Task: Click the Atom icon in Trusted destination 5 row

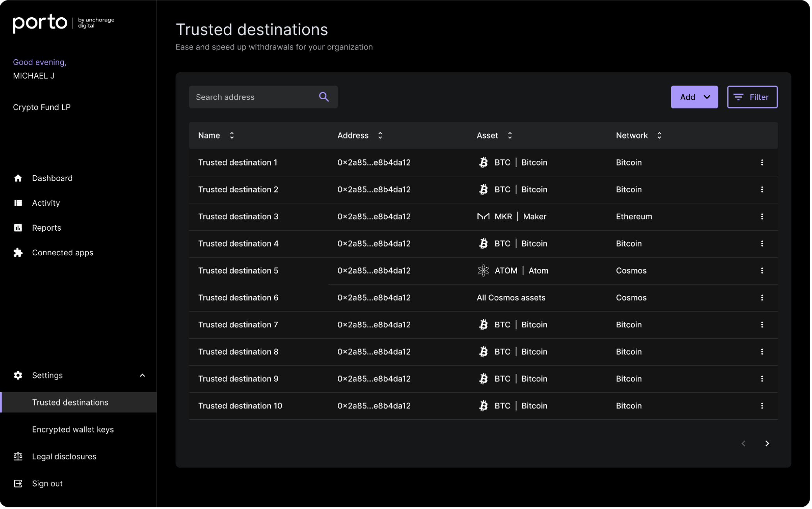Action: [484, 271]
